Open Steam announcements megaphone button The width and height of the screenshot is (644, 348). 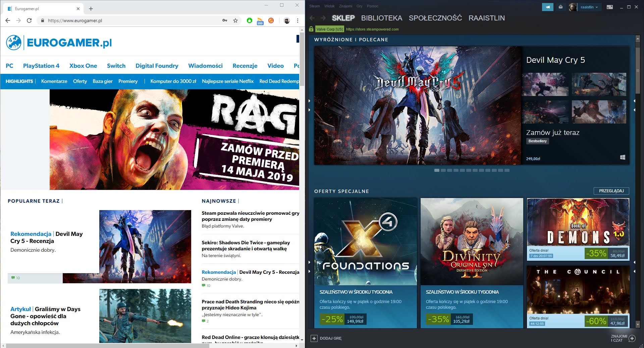coord(548,7)
